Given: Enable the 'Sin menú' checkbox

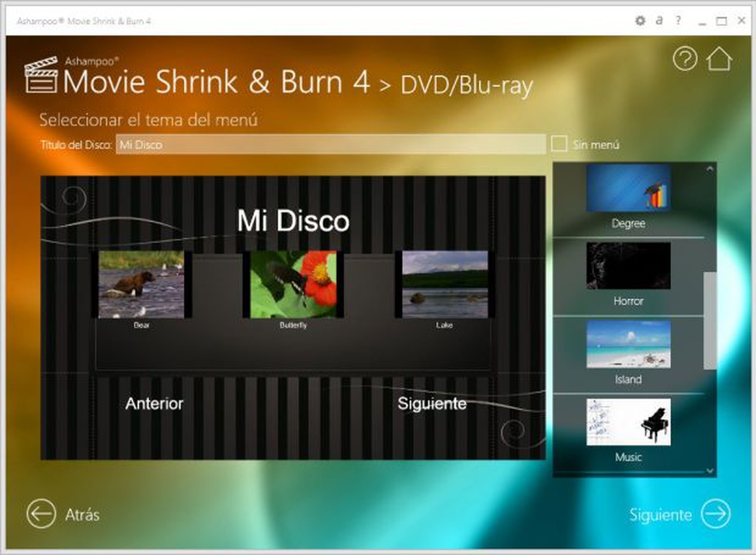Looking at the screenshot, I should pos(559,144).
